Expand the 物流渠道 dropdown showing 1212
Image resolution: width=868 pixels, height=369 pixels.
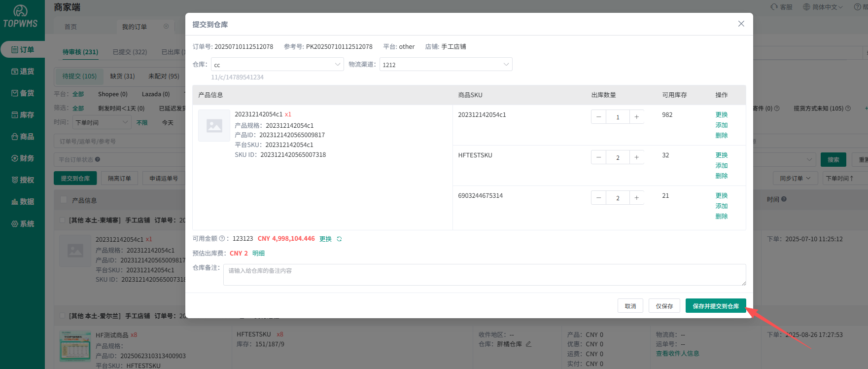point(446,65)
